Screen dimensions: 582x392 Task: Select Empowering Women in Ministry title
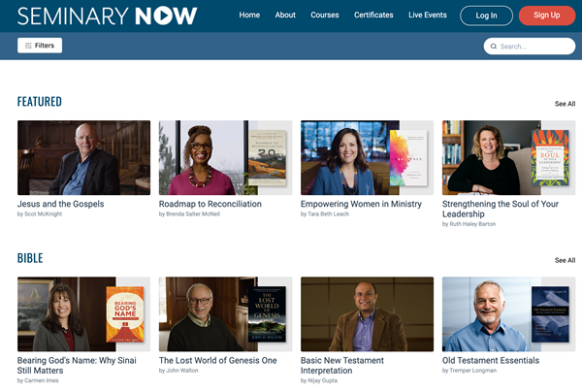(361, 204)
